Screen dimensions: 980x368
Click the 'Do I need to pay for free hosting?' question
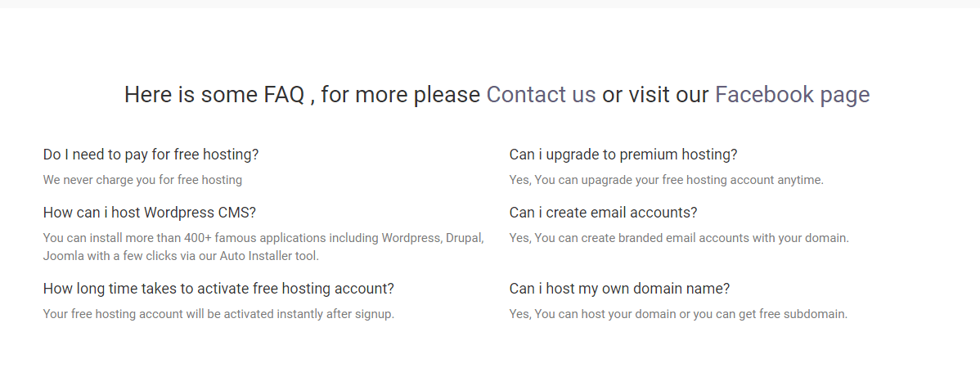point(151,155)
